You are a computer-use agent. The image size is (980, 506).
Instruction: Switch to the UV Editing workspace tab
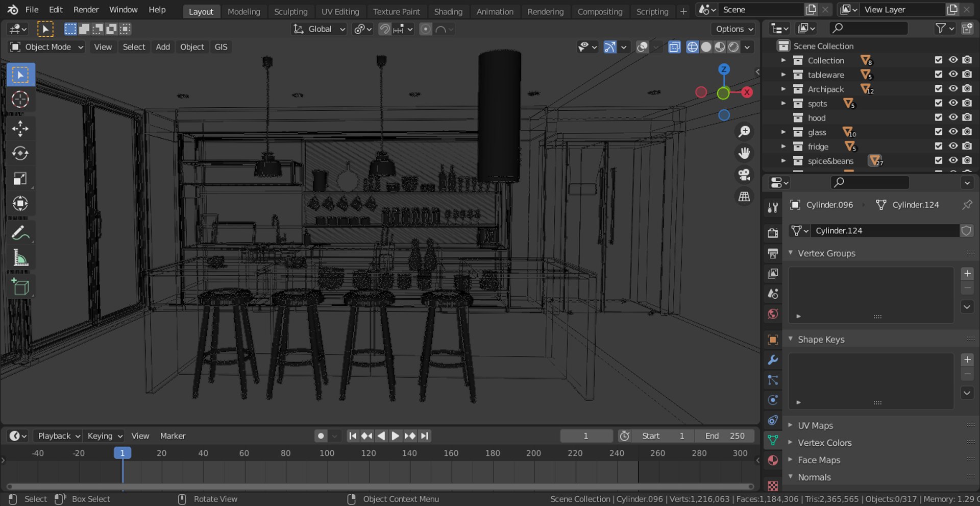pos(340,11)
